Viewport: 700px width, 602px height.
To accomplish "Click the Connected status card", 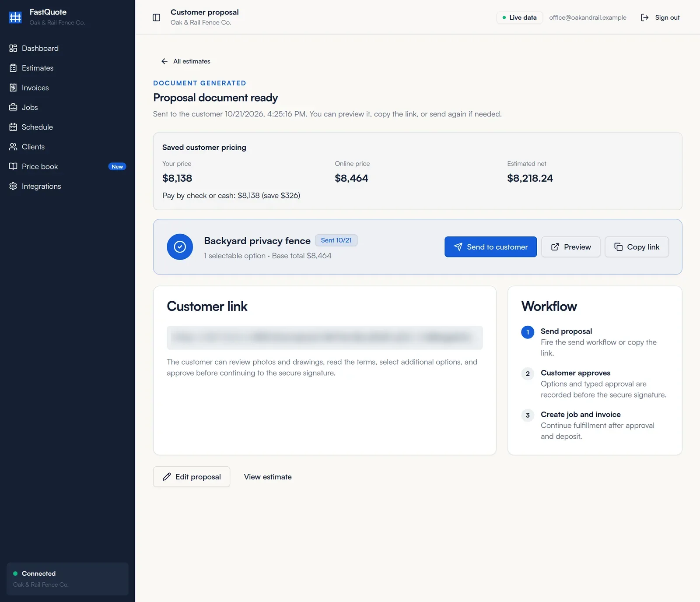I will 67,579.
